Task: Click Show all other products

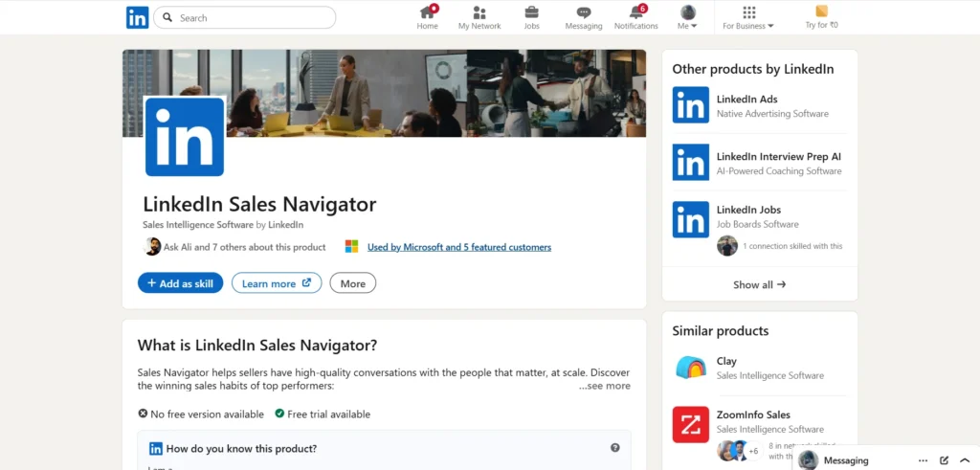Action: pos(759,284)
